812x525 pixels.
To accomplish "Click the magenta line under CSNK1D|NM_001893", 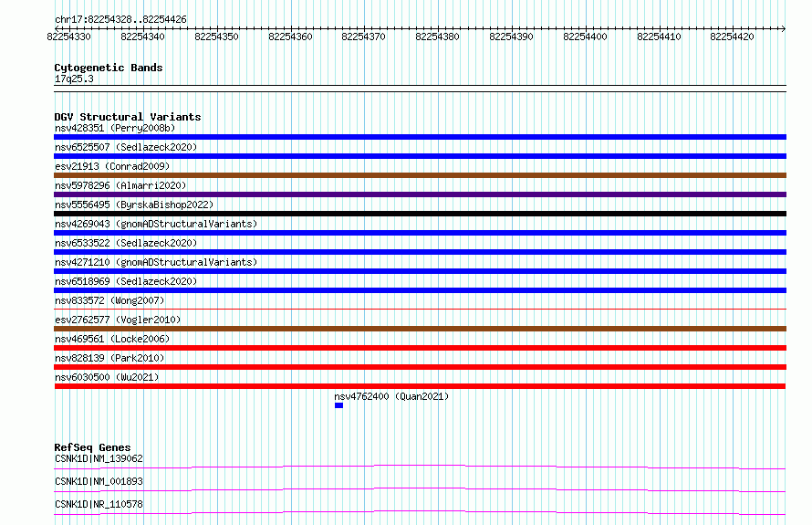I will 420,489.
